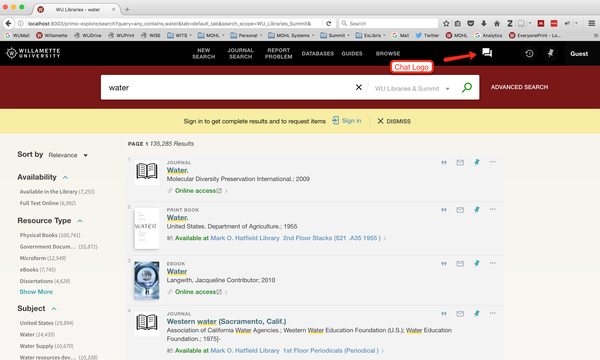
Task: Open Western water (Sacramento, Calif.) title
Action: (x=226, y=321)
